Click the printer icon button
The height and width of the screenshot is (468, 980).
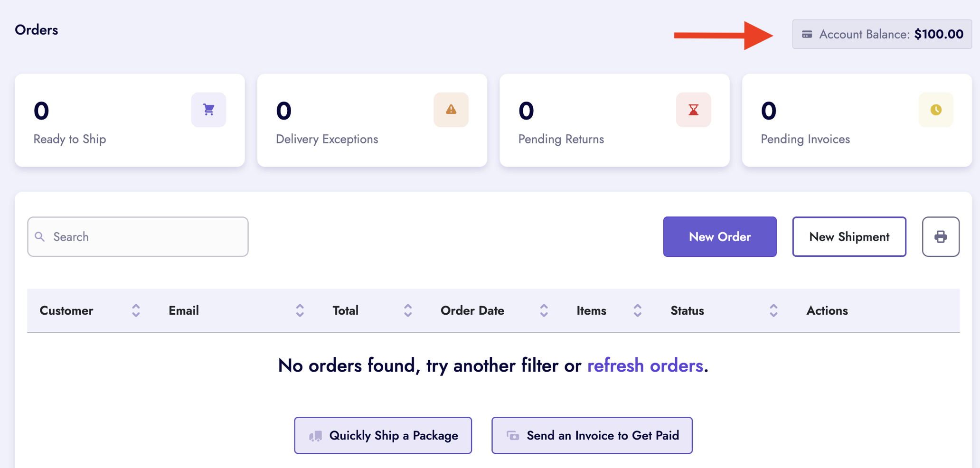point(940,236)
